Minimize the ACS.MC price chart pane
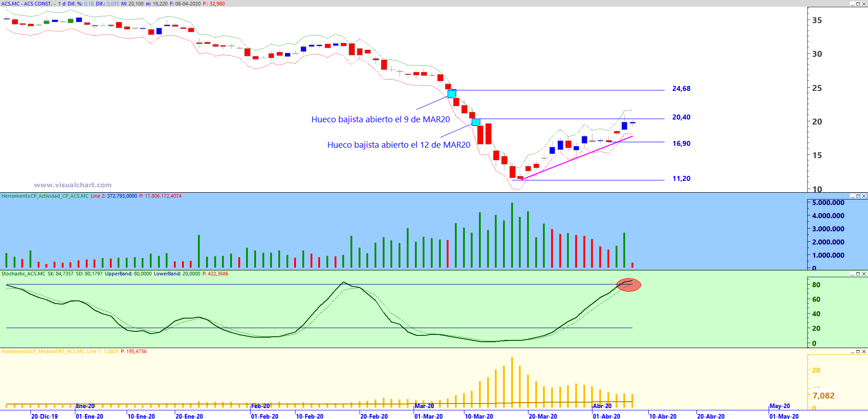 click(x=852, y=4)
